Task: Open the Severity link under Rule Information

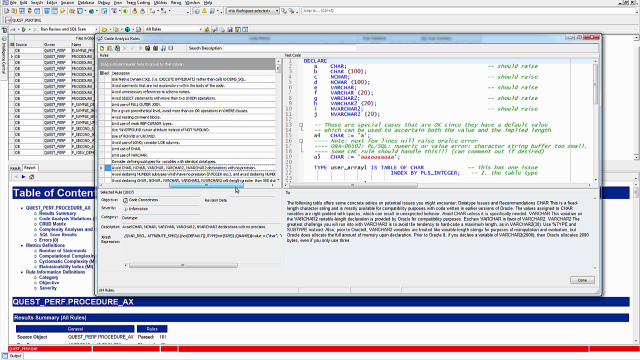Action: point(48,288)
